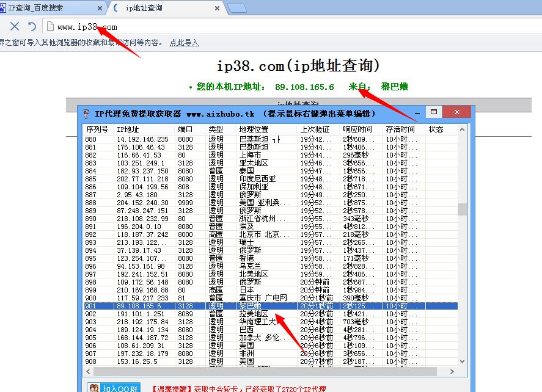Click the vertical scrollbar up arrow in list

pyautogui.click(x=463, y=129)
